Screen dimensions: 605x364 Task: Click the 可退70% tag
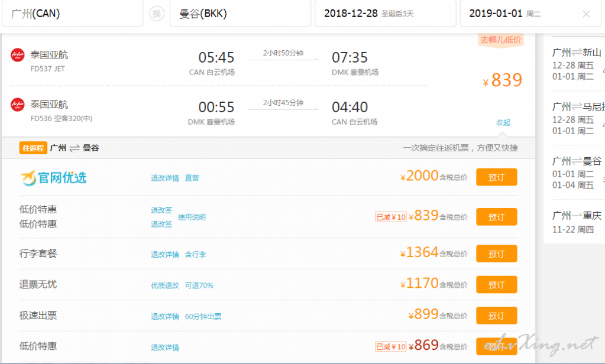(x=199, y=285)
